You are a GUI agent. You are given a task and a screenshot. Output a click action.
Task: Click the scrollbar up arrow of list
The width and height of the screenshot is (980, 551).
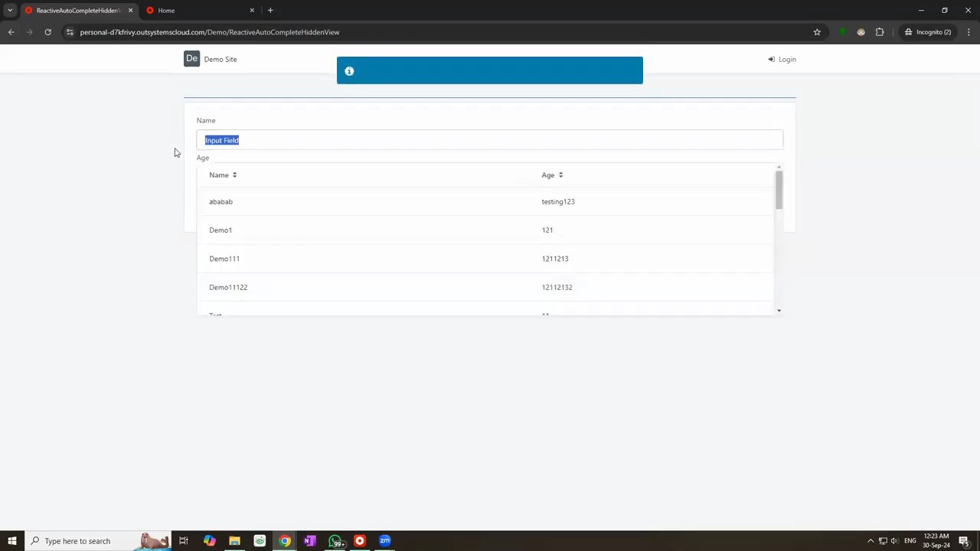click(779, 167)
